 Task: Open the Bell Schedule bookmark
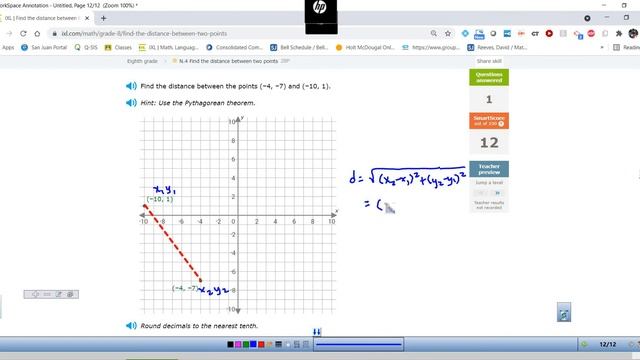299,47
